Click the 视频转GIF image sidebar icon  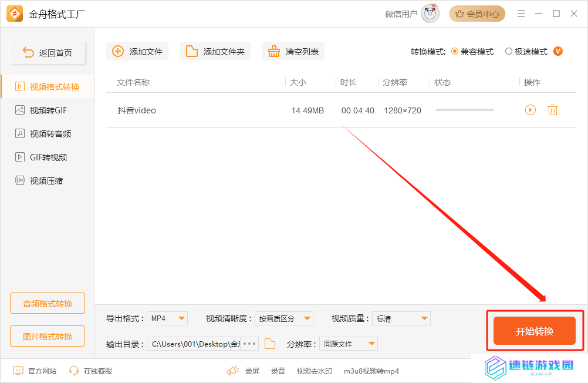click(x=20, y=110)
